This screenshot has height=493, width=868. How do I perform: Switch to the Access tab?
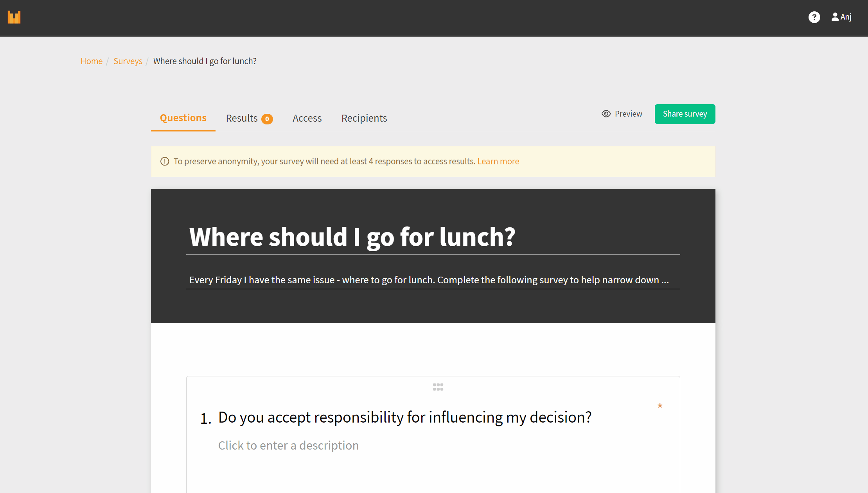(x=307, y=118)
